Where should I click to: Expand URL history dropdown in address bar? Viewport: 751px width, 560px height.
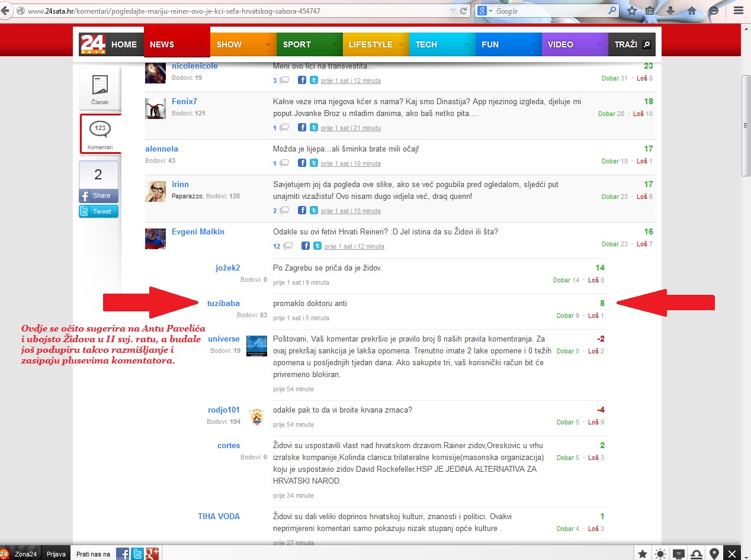[453, 11]
